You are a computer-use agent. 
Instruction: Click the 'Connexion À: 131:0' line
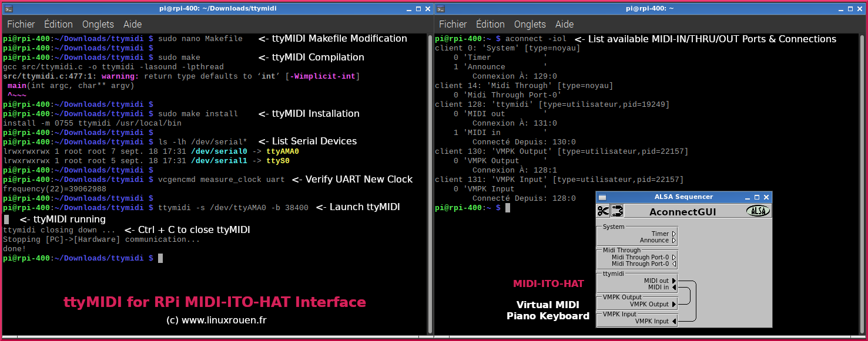pos(515,123)
